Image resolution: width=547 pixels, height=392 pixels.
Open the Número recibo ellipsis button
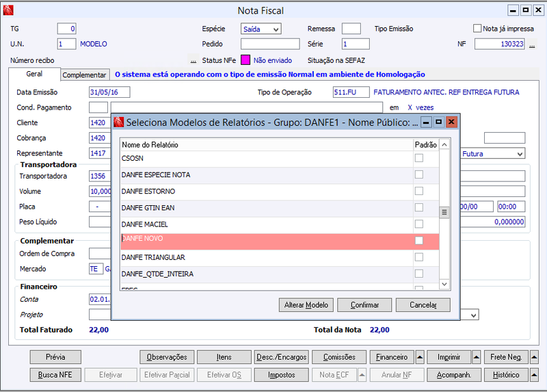tap(194, 61)
